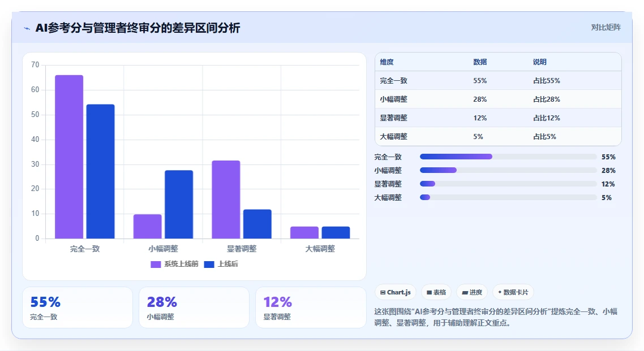Click the 显著调整 progress bar
644x351 pixels.
pyautogui.click(x=508, y=184)
